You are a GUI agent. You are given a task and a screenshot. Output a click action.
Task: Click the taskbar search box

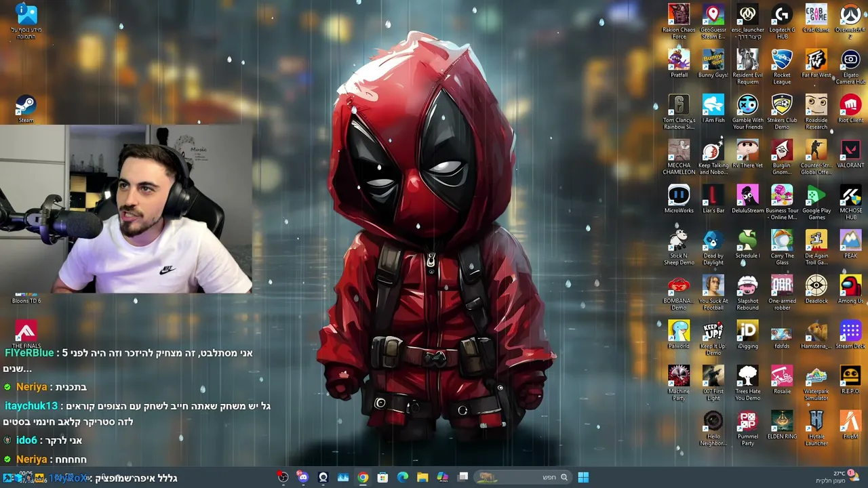[522, 477]
